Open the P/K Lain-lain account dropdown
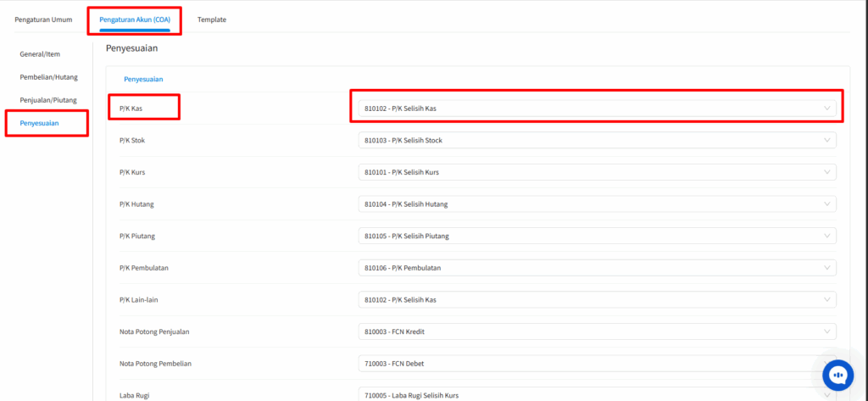 [598, 299]
